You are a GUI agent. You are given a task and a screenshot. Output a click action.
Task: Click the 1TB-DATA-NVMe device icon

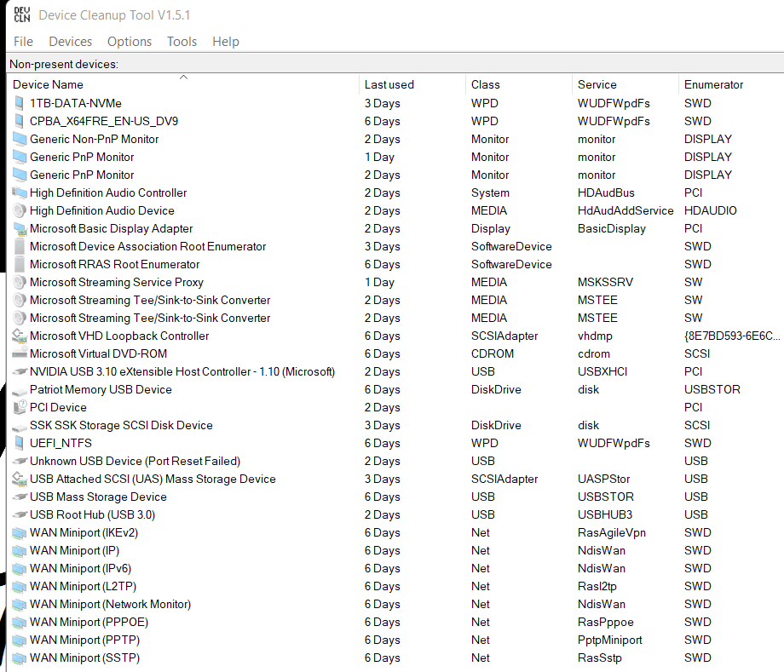point(20,103)
